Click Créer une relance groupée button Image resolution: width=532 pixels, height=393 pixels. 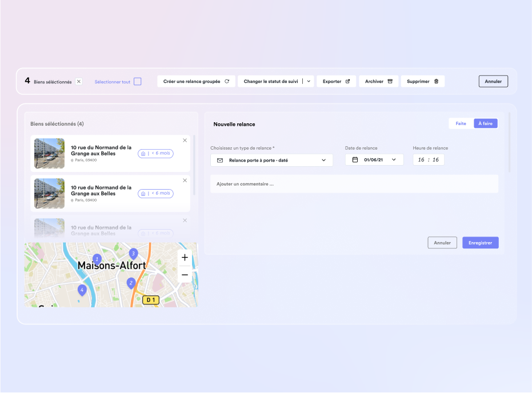(196, 81)
